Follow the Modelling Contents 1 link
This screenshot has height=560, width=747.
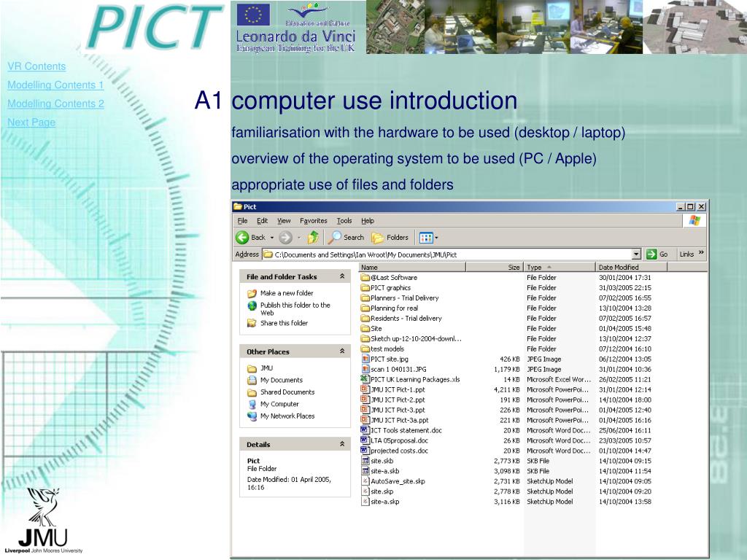[x=55, y=85]
